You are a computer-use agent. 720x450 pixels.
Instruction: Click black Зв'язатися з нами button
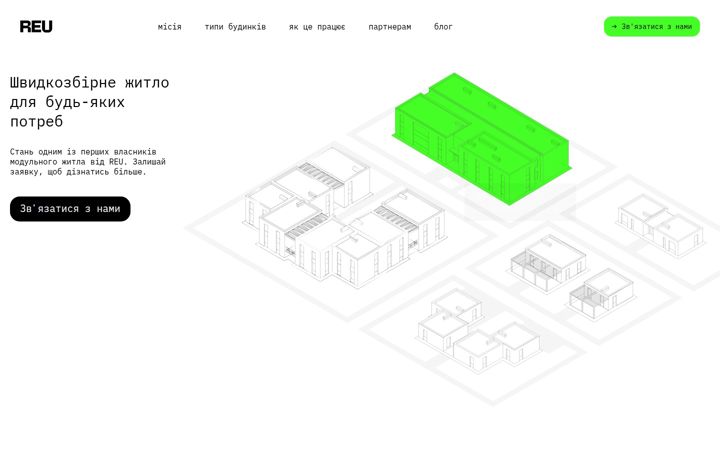70,209
